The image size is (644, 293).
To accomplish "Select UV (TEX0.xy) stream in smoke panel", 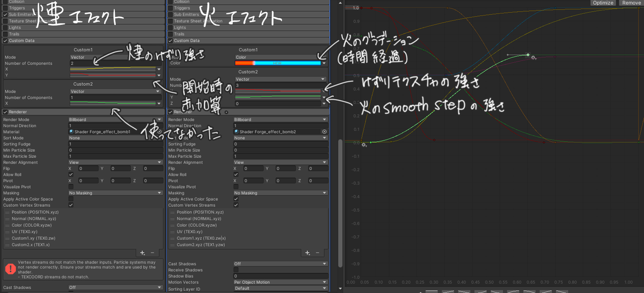I will [83, 232].
